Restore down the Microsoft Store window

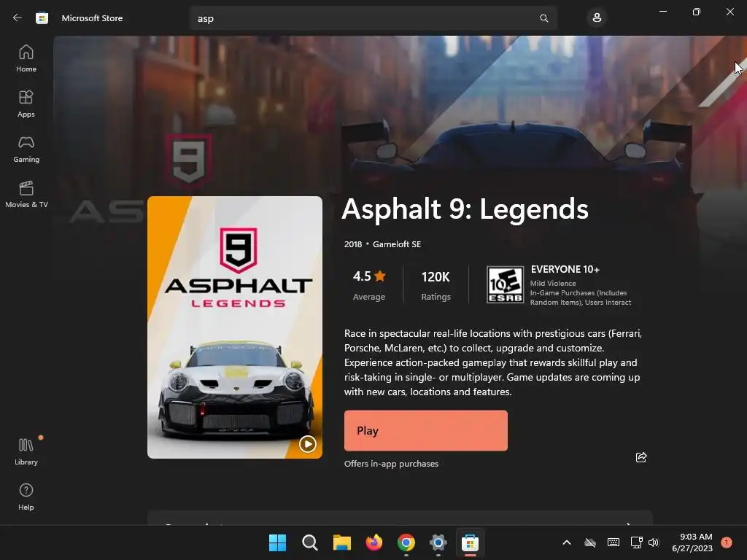[696, 12]
